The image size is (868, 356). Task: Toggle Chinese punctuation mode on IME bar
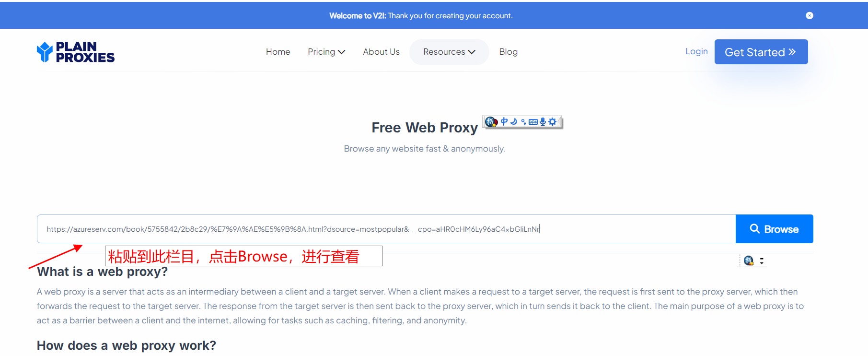(523, 122)
